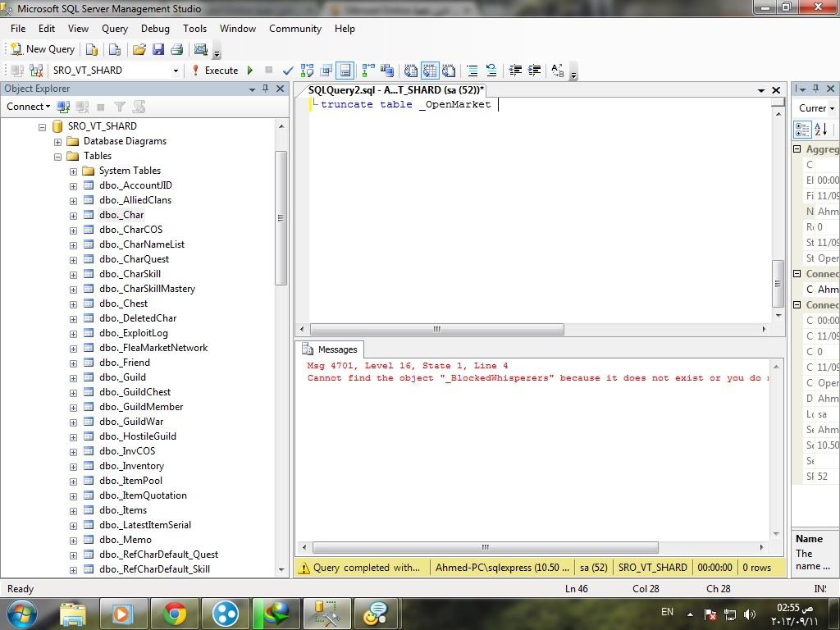Expand the dbo._Inventory table node

tap(73, 467)
